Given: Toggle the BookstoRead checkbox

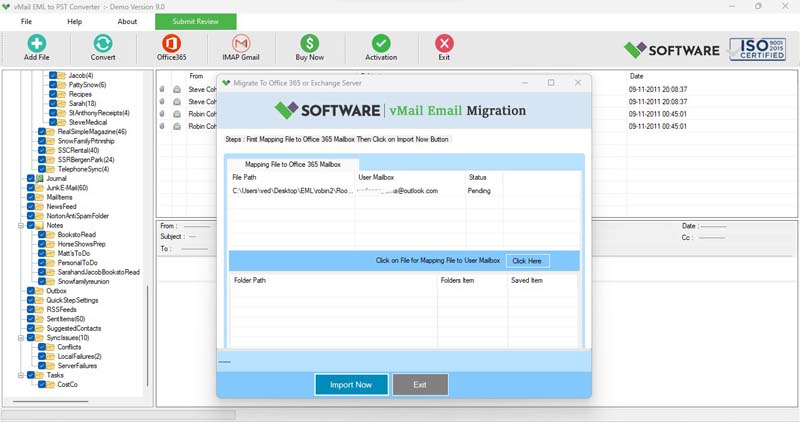Looking at the screenshot, I should tap(42, 235).
